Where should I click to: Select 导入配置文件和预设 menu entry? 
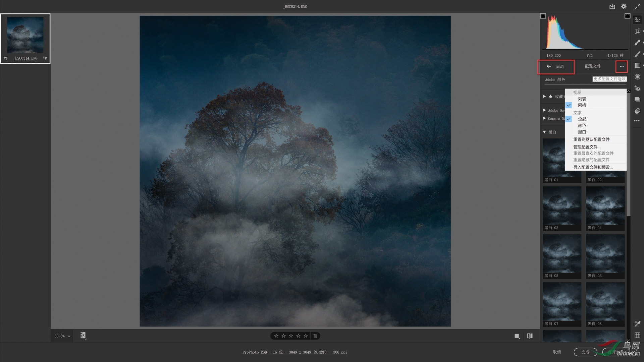pyautogui.click(x=593, y=167)
